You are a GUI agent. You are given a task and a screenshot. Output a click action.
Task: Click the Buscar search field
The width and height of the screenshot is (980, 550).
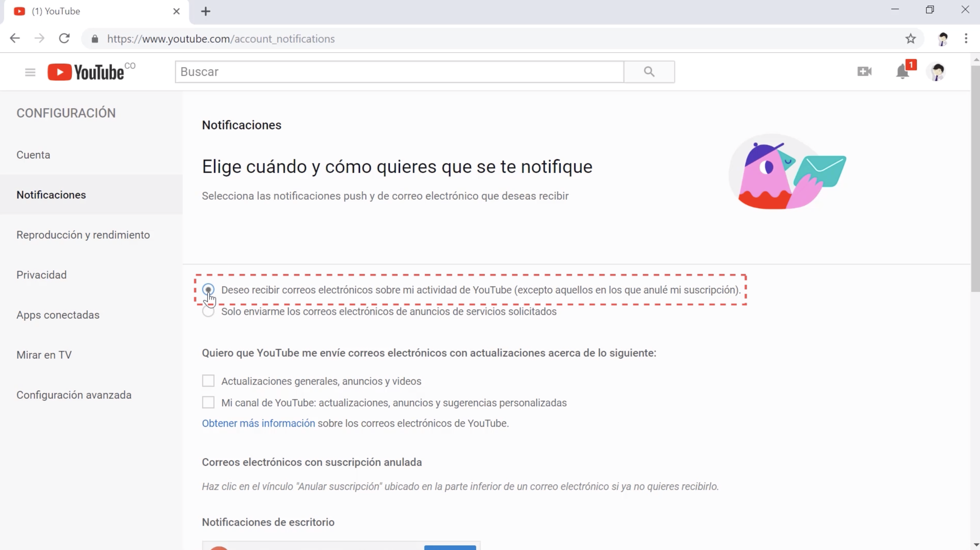pos(399,72)
